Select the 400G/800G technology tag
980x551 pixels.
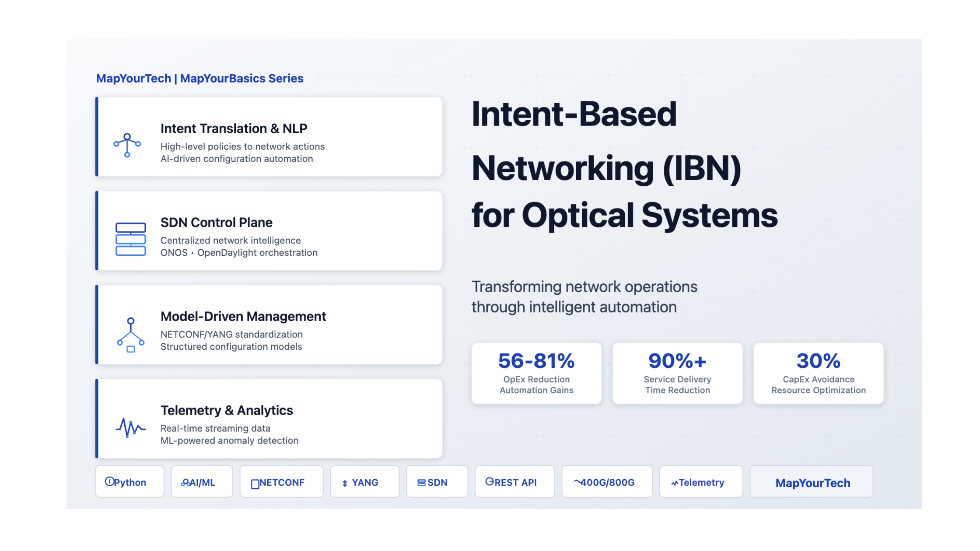(x=606, y=482)
